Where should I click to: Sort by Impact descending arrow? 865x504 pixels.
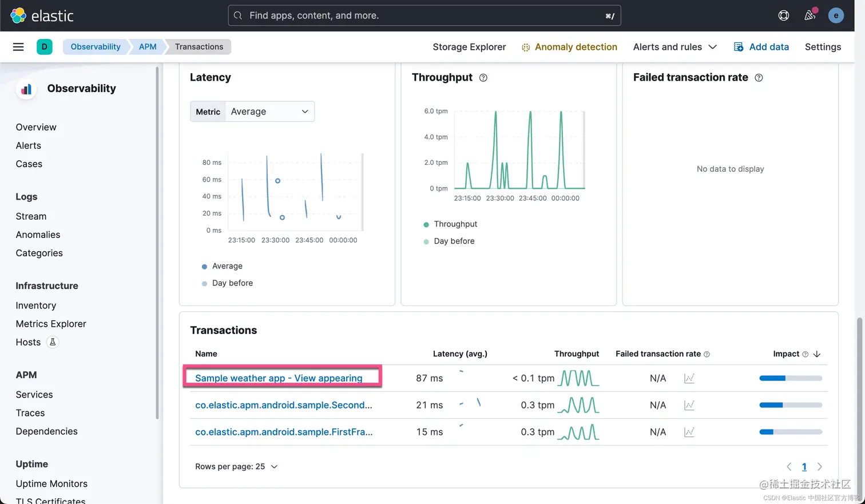[817, 354]
